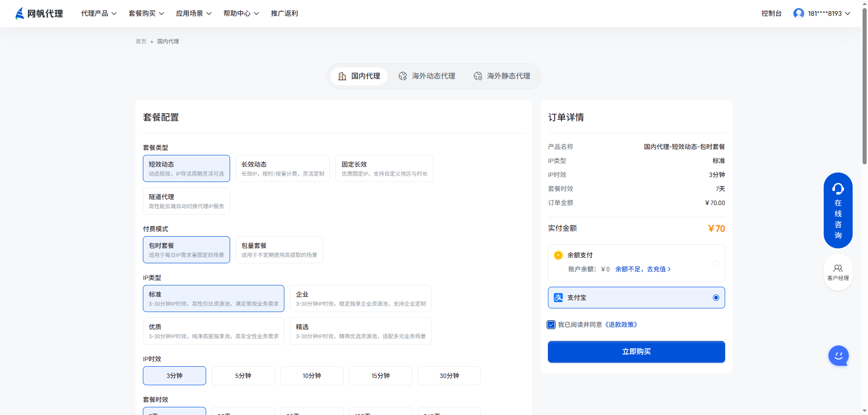Click the 国内代理-短效动态-包时套餐 product name
This screenshot has height=415, width=868.
click(x=684, y=147)
